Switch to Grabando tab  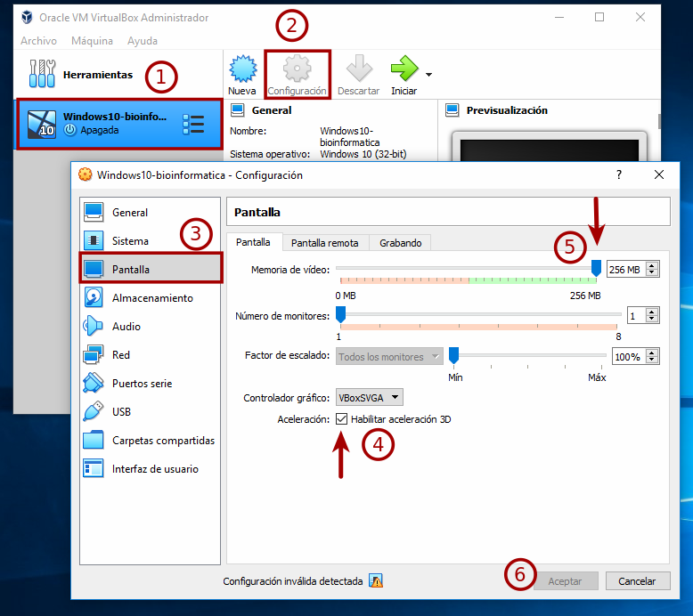401,243
